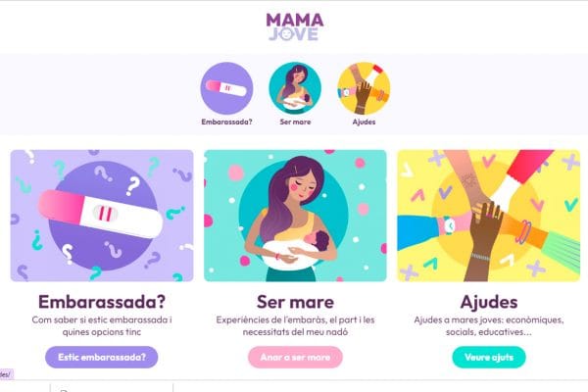Image resolution: width=588 pixels, height=392 pixels.
Task: Click the baby smiley face in the JOVE logo
Action: [286, 34]
